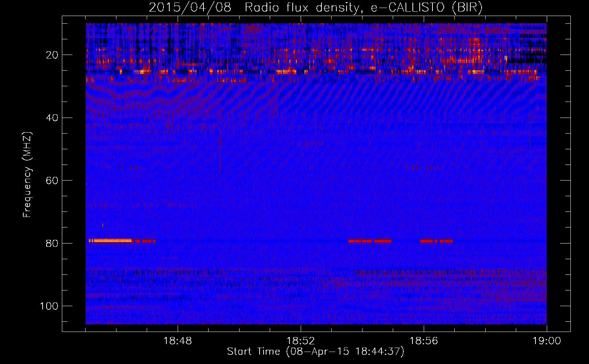Click the "Start Time (08-Apr-15 18:44:37)" axis label

[x=316, y=352]
